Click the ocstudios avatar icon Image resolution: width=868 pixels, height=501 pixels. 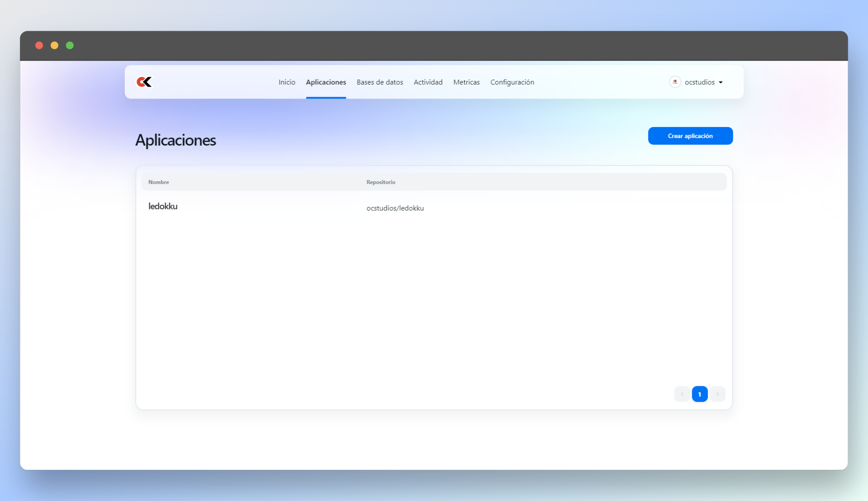(675, 82)
